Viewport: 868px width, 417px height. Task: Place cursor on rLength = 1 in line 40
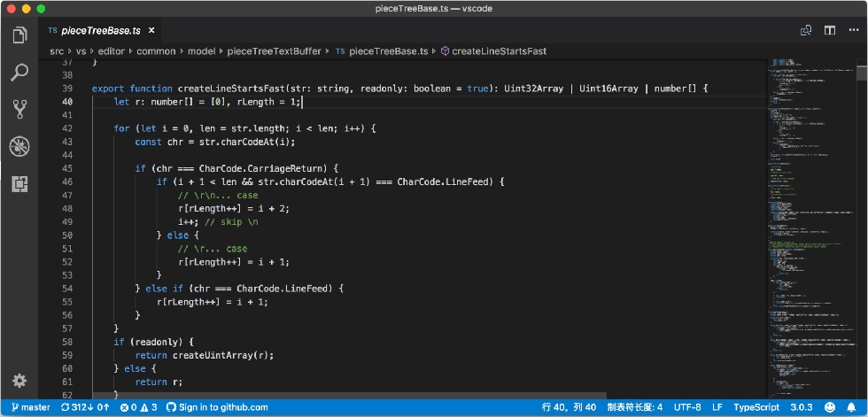269,102
